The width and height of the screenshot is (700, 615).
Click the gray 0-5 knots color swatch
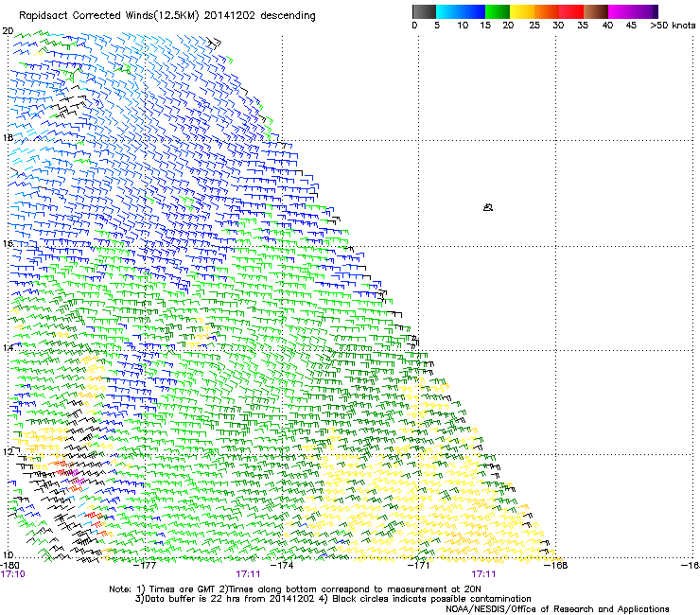424,11
